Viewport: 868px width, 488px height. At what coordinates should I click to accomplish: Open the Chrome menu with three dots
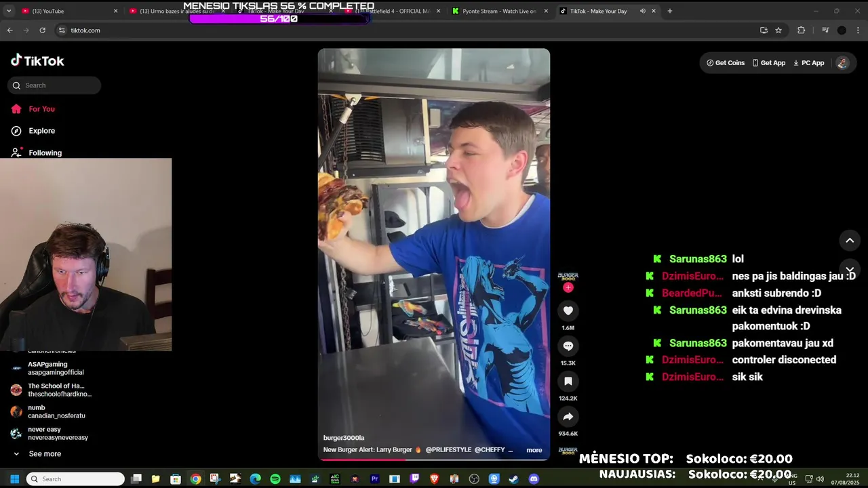click(859, 30)
